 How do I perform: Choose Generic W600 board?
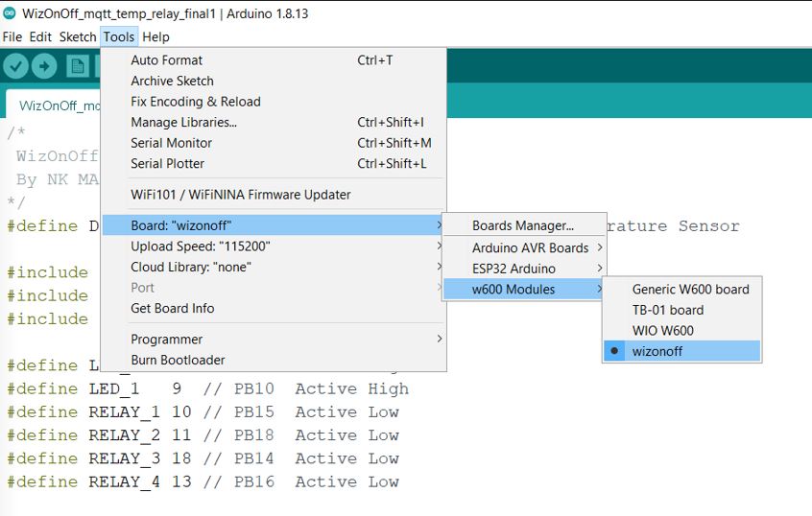tap(690, 289)
